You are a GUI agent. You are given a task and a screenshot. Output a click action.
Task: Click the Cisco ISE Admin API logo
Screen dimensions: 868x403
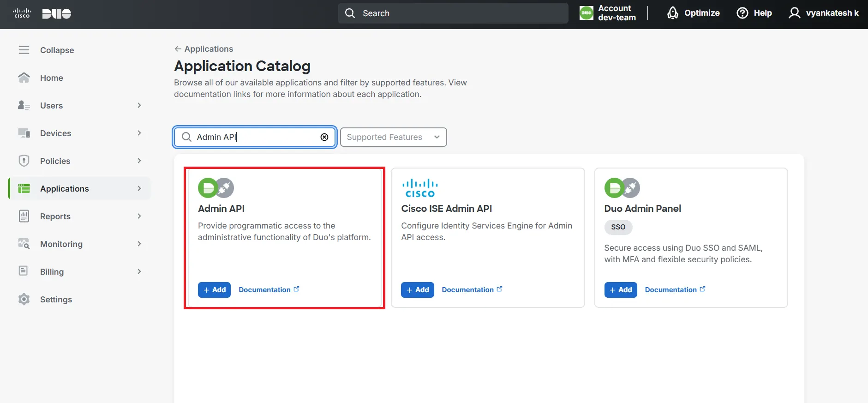coord(420,188)
